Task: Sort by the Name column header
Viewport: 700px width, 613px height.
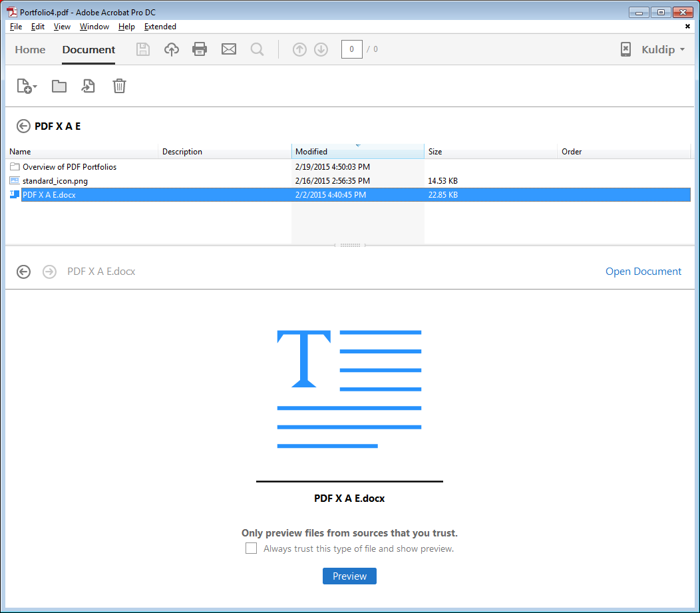Action: tap(82, 151)
